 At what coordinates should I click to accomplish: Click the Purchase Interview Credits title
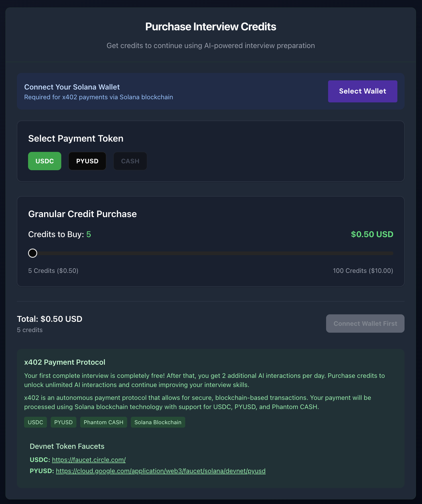[210, 26]
